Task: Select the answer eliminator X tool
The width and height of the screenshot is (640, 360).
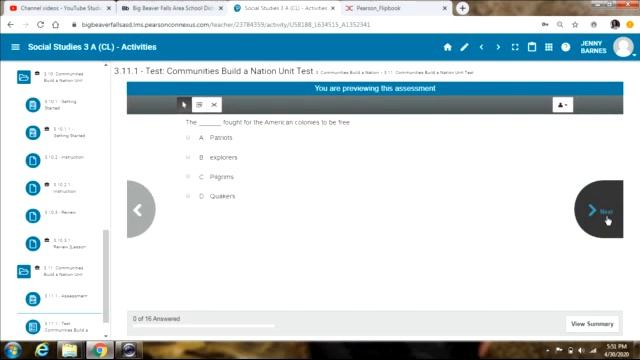Action: (x=214, y=105)
